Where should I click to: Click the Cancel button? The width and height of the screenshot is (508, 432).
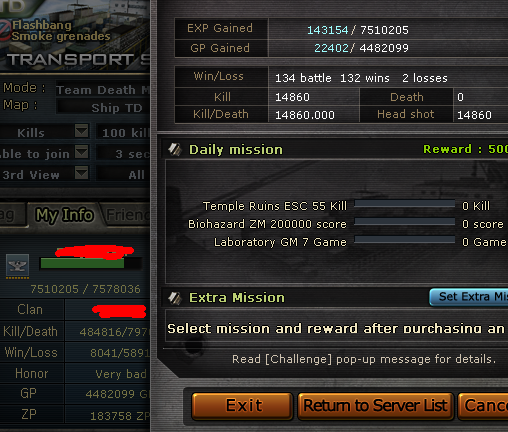pyautogui.click(x=483, y=406)
